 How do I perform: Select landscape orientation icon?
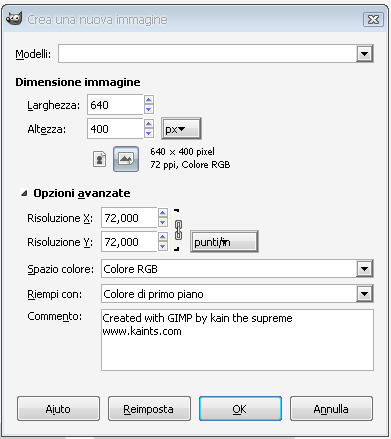coord(126,159)
